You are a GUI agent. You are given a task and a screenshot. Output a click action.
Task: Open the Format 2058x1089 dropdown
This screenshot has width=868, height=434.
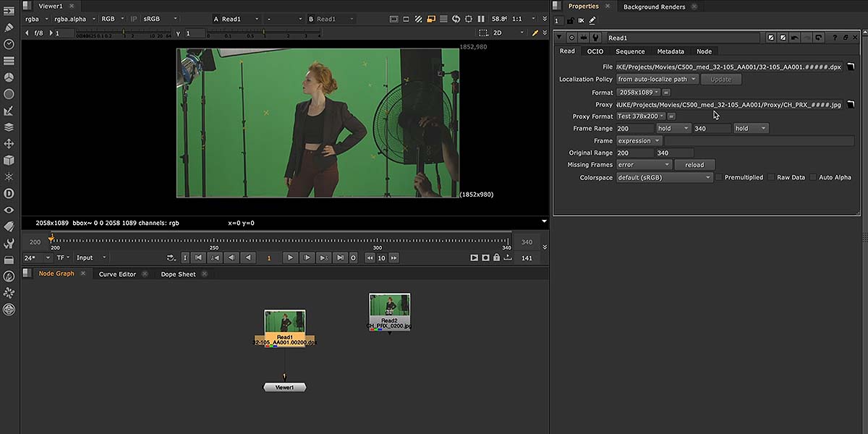tap(638, 93)
